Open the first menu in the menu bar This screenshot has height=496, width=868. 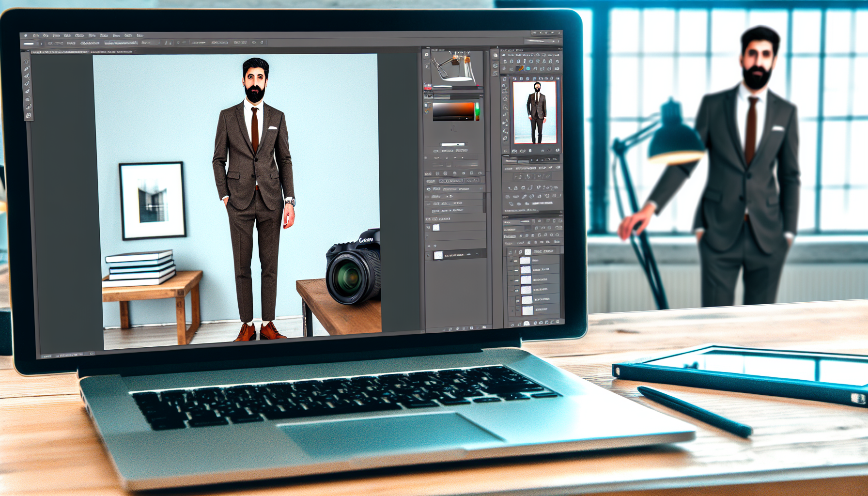(35, 36)
